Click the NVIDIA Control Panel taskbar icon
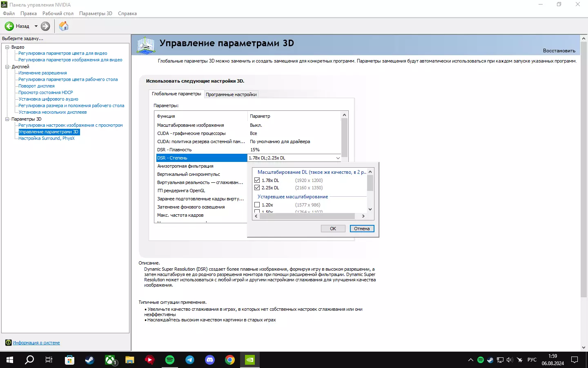Screen dimensions: 588x368 click(250, 360)
